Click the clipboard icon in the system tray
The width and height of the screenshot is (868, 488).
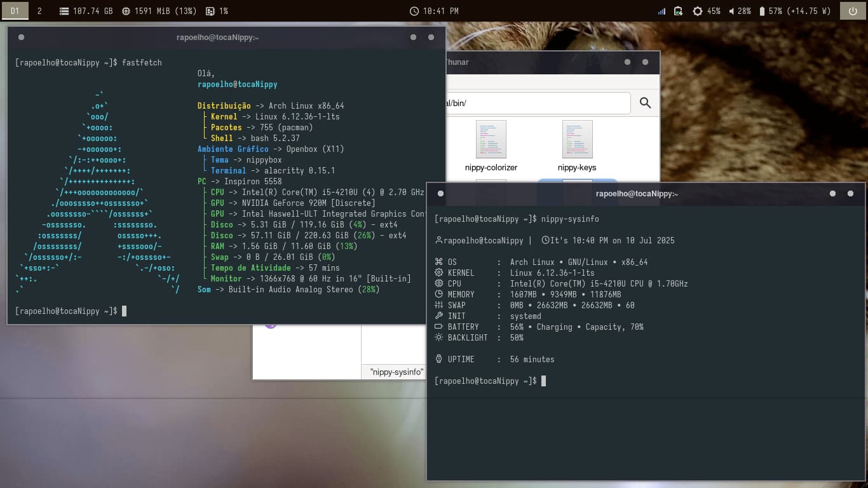click(x=679, y=11)
